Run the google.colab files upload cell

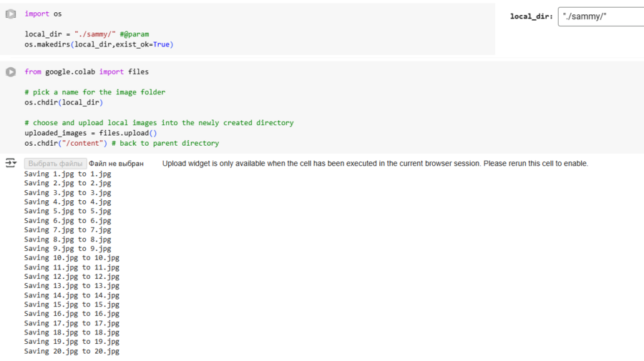(x=11, y=72)
